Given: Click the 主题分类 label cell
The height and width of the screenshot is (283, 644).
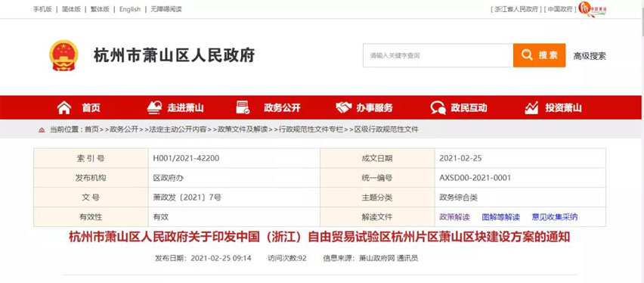Looking at the screenshot, I should tap(377, 197).
